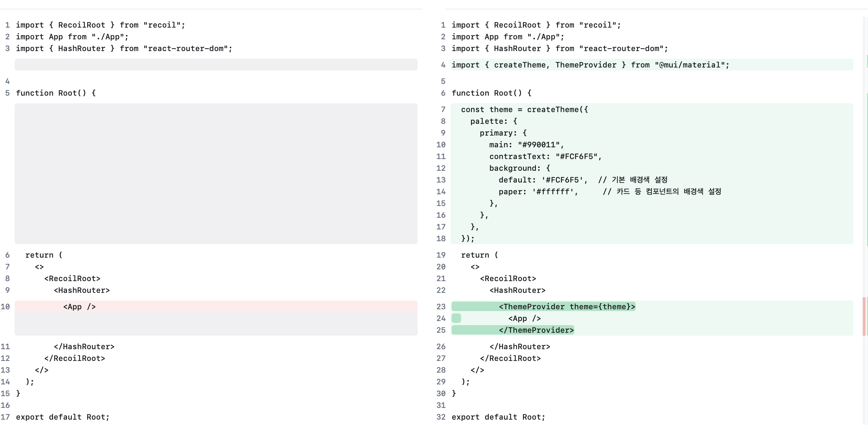Click the closing </ThemeProvider> tag
The width and height of the screenshot is (868, 429).
[536, 330]
